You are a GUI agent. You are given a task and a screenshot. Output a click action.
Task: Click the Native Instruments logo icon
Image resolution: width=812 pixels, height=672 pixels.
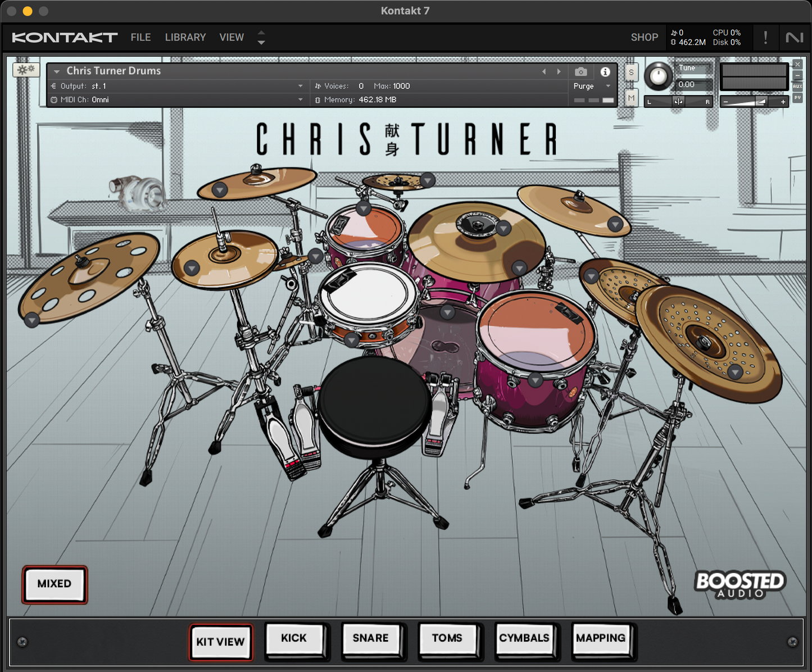pyautogui.click(x=794, y=38)
